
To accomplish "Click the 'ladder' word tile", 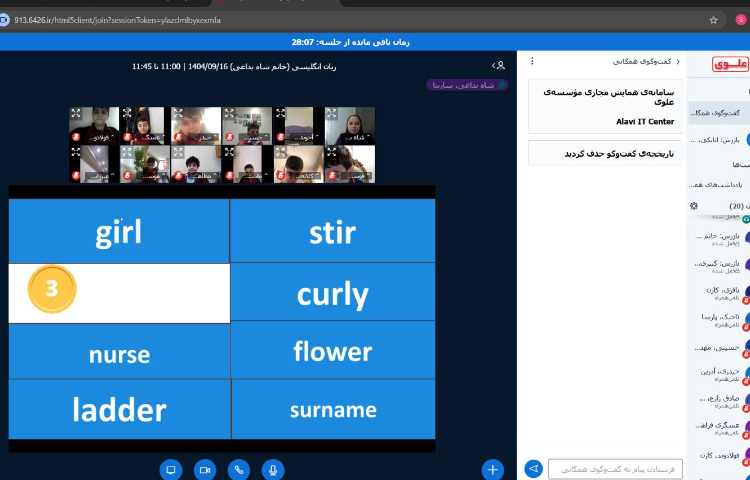I will point(119,409).
